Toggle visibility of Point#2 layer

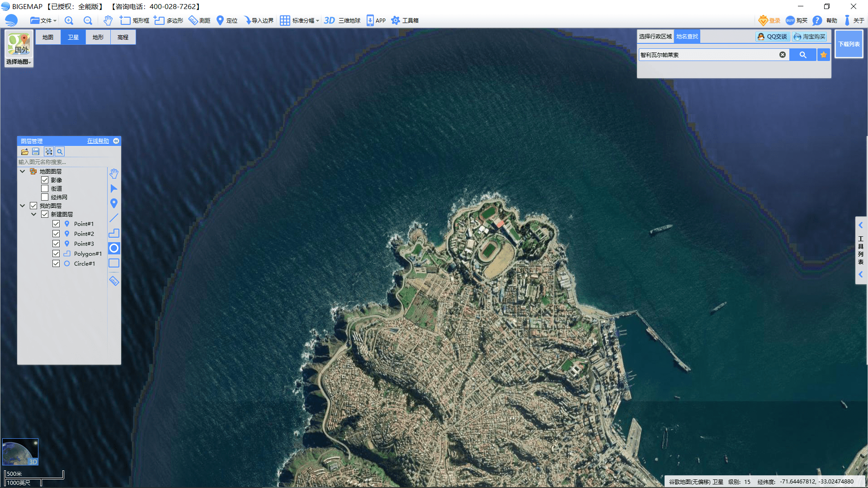(x=56, y=233)
